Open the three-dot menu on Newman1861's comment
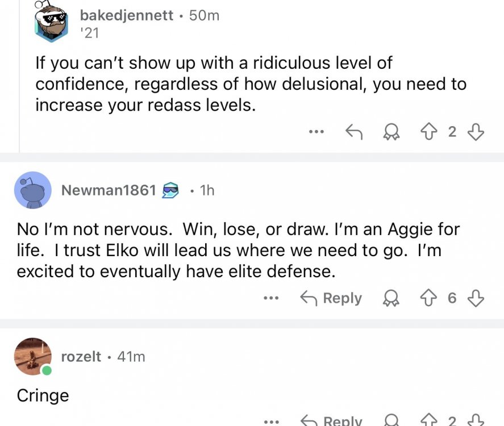This screenshot has width=504, height=426. click(272, 299)
